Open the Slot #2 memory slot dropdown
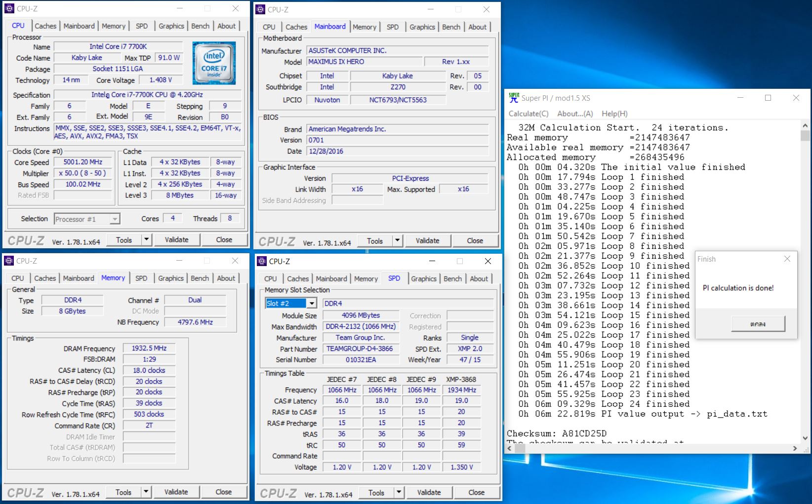The image size is (812, 504). (x=312, y=303)
